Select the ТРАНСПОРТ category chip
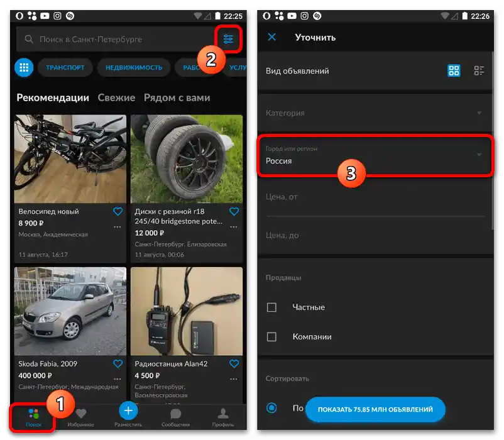This screenshot has width=504, height=440. [65, 67]
